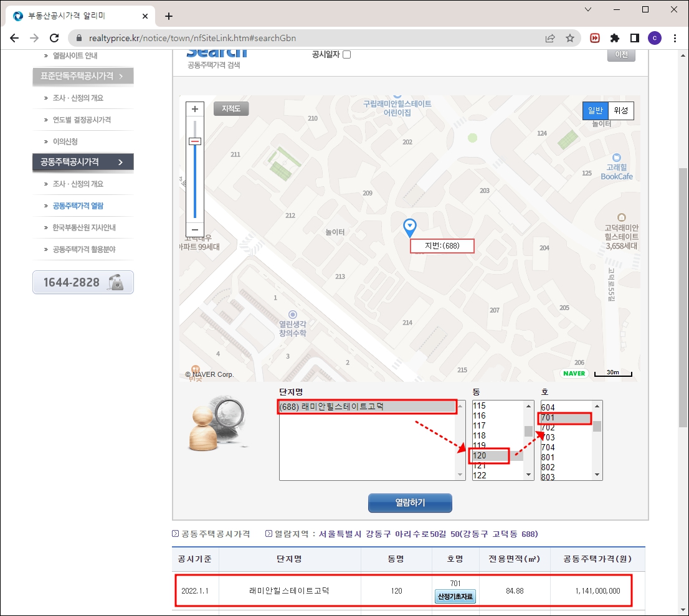Close the 부동산공시가격 알리미 tab

145,16
